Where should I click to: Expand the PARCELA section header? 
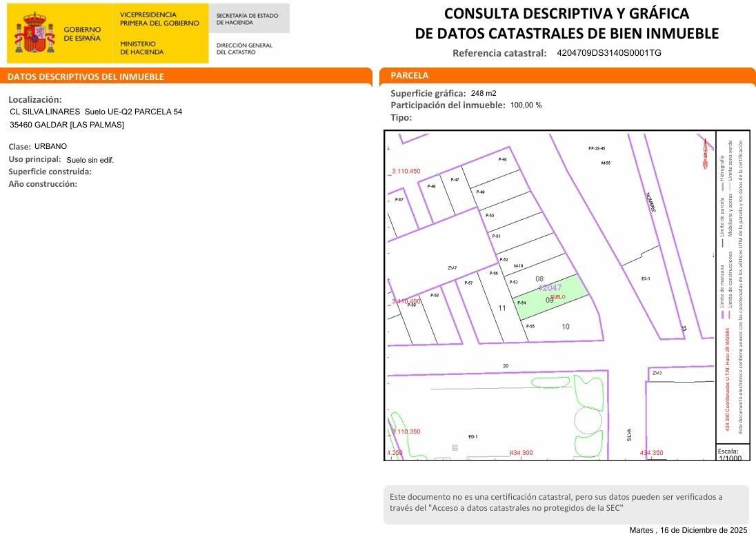(x=407, y=75)
